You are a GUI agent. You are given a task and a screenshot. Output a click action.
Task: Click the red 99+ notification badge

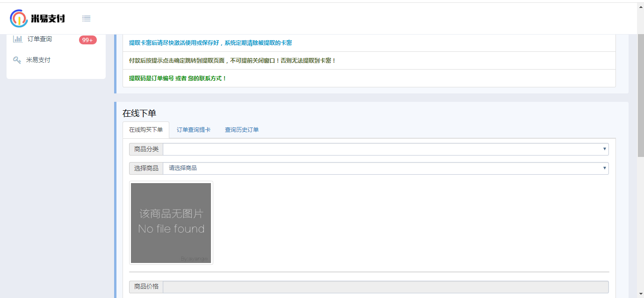[x=87, y=40]
